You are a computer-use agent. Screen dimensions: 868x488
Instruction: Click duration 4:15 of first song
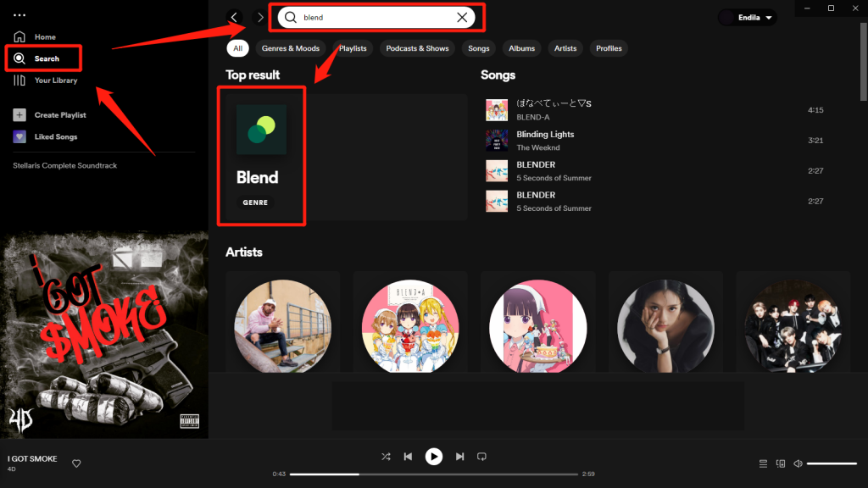click(815, 110)
